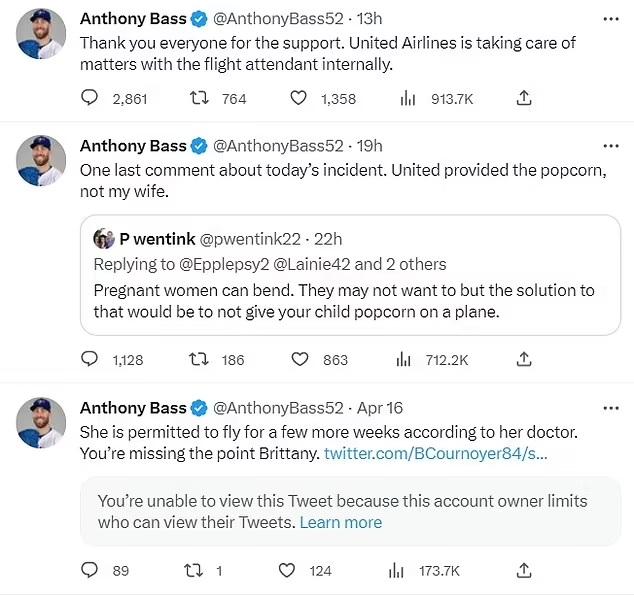
Task: View analytics showing 913.7K views
Action: [408, 98]
